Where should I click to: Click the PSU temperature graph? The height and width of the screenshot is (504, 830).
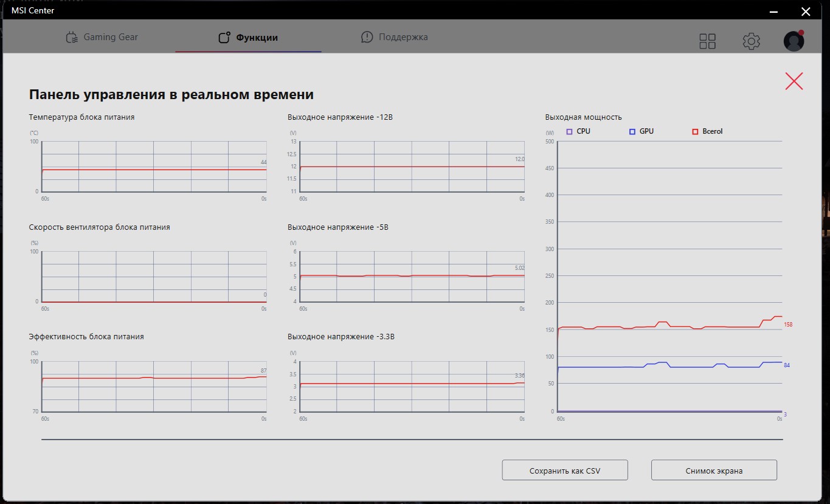(x=154, y=167)
